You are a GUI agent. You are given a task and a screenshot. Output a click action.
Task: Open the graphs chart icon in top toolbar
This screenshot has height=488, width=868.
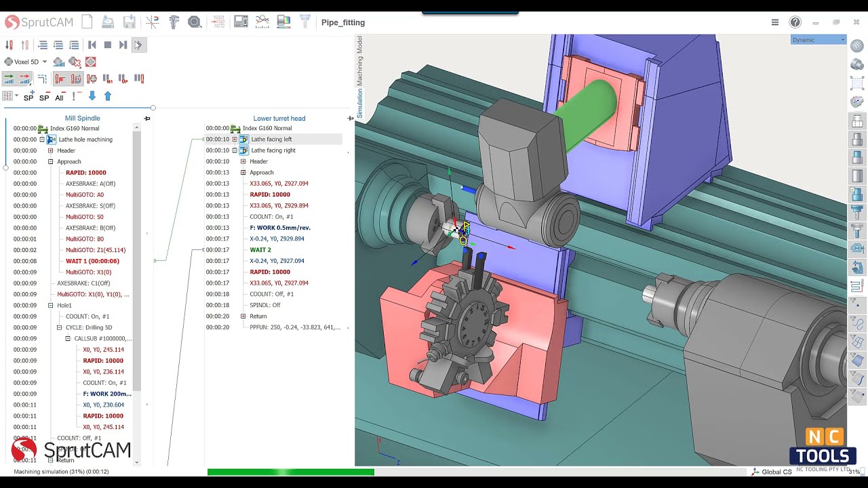pos(262,22)
